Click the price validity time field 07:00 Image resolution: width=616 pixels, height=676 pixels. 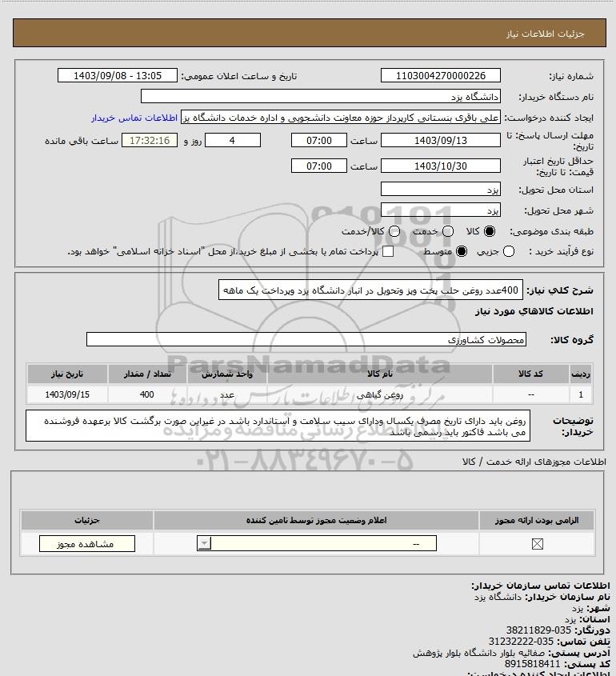coord(319,166)
